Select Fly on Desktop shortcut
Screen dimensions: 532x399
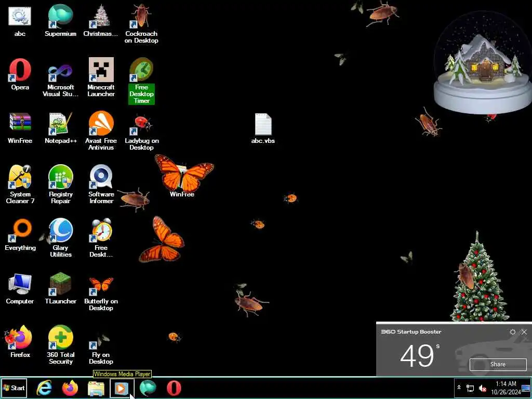(x=101, y=348)
